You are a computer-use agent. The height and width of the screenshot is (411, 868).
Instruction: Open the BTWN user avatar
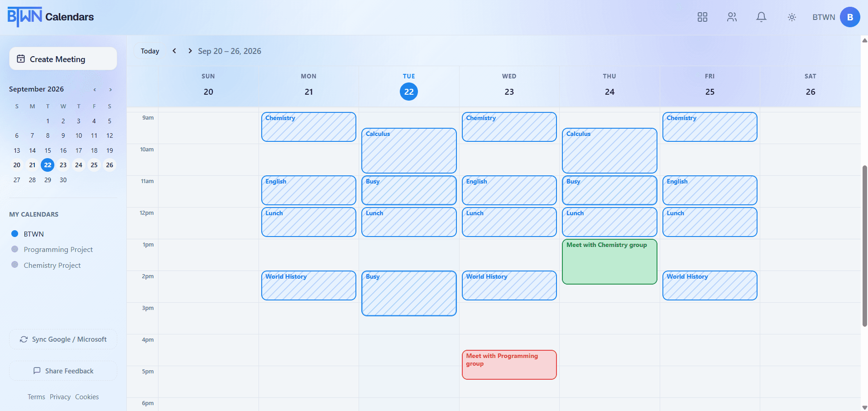click(x=850, y=17)
